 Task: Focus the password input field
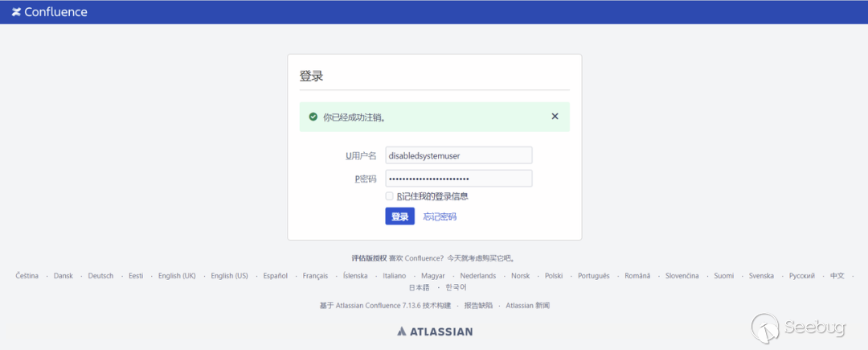459,179
